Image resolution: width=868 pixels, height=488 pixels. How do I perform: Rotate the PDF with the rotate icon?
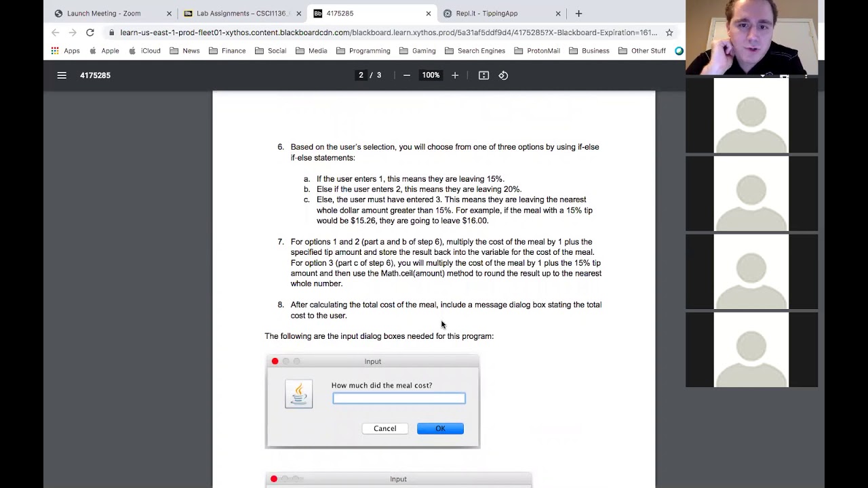pos(503,75)
